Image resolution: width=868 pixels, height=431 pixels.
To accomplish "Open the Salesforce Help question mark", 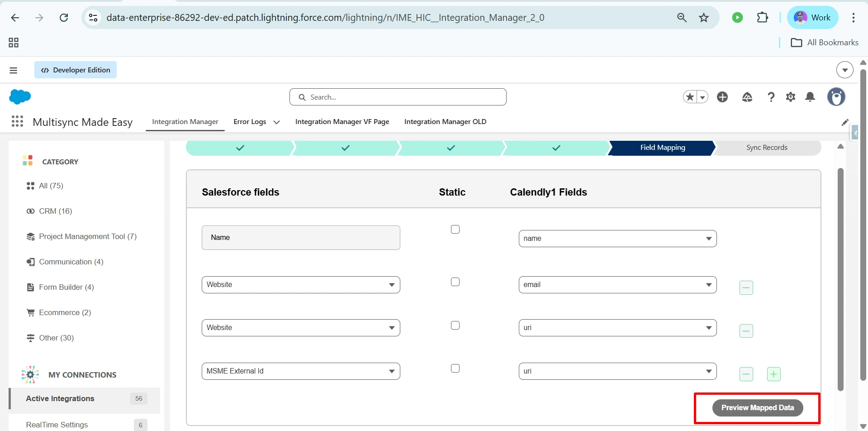I will click(x=771, y=97).
